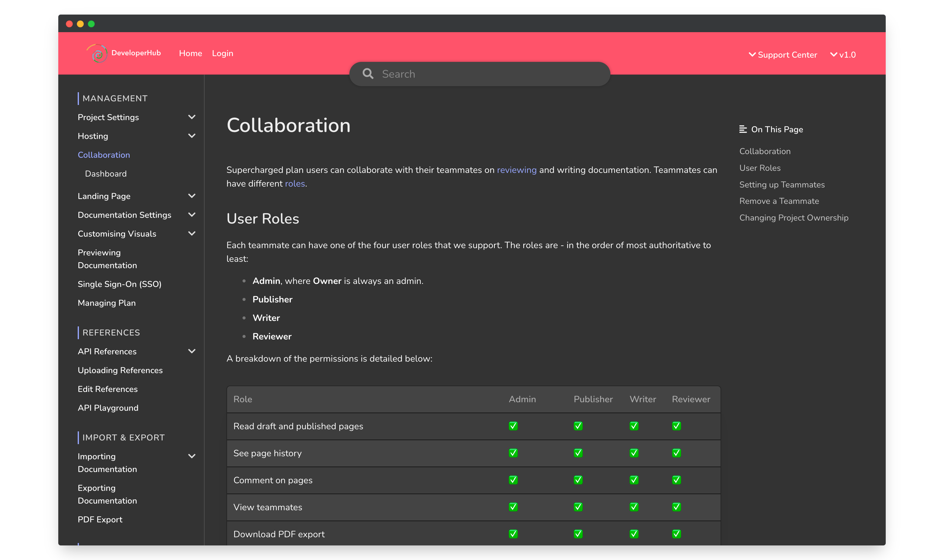Click Admin checkmark for Download PDF export

(x=513, y=534)
